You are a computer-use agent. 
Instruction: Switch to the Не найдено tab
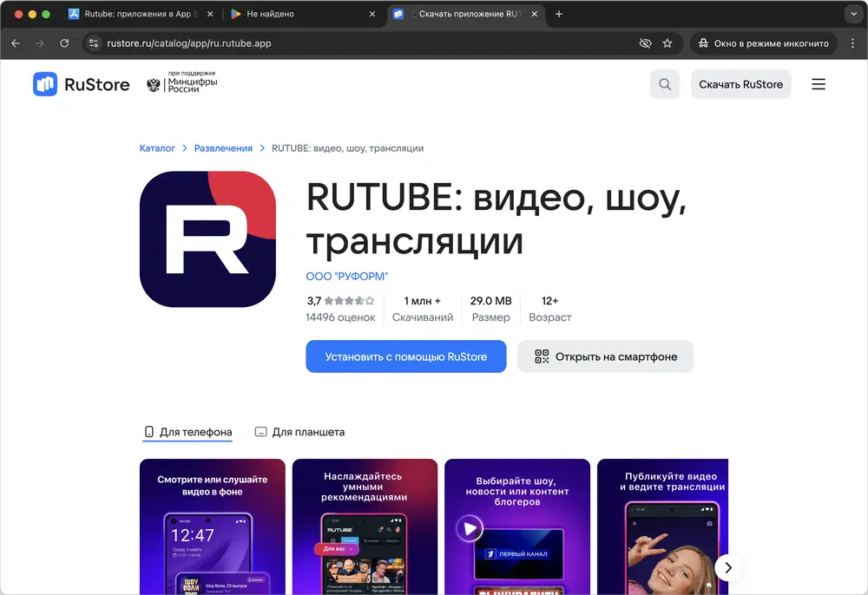(303, 14)
